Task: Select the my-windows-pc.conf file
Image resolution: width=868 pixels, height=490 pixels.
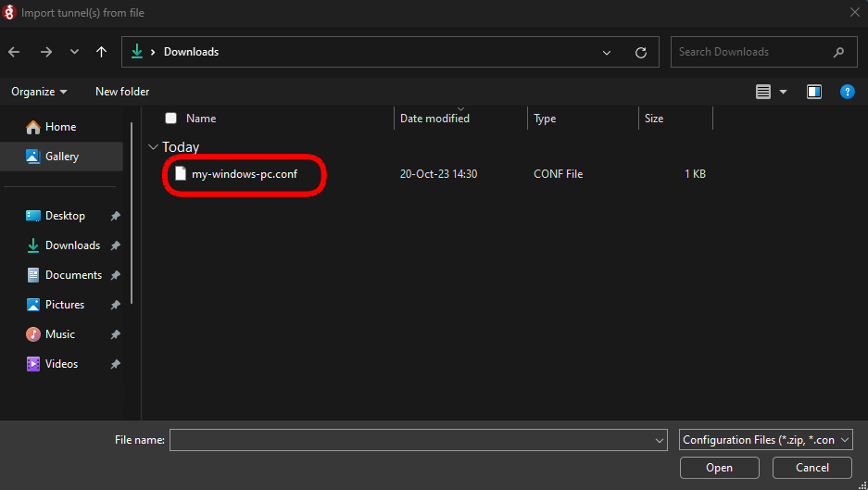Action: 244,174
